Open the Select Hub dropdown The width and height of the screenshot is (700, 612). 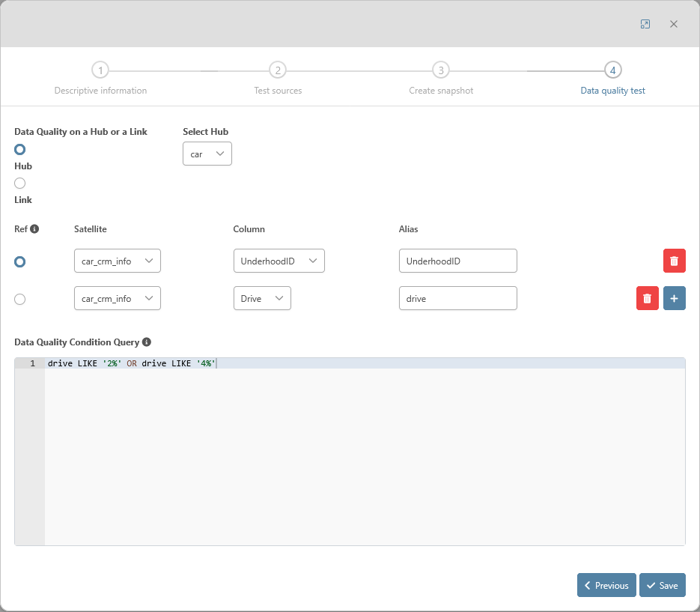click(x=207, y=154)
